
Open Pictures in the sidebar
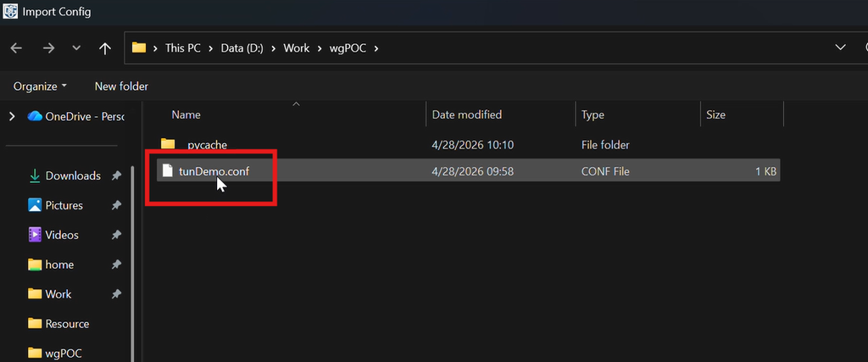click(55, 205)
